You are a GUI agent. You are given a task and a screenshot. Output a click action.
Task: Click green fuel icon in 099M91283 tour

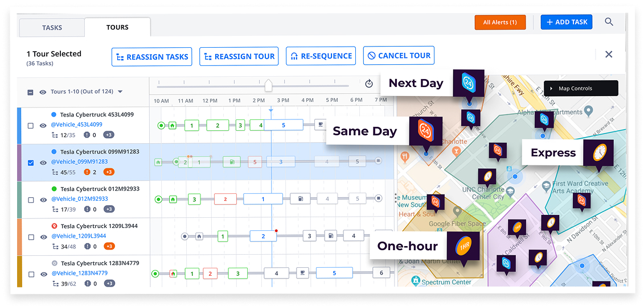tap(232, 162)
